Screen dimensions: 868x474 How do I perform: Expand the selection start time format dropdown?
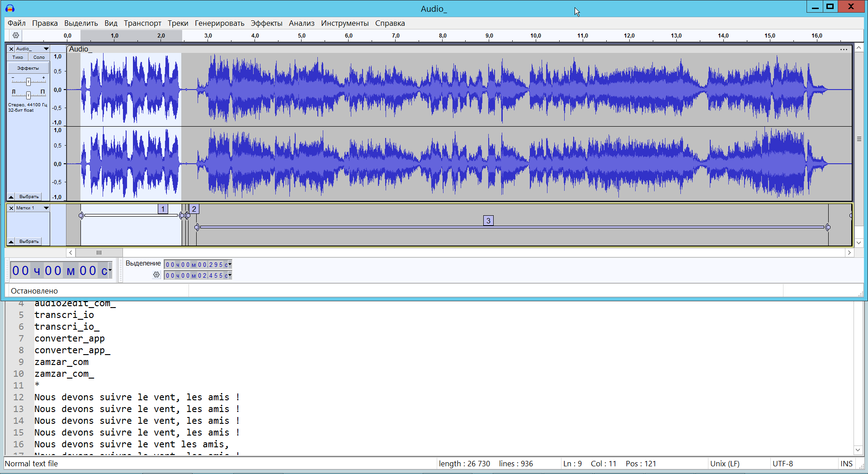click(230, 265)
